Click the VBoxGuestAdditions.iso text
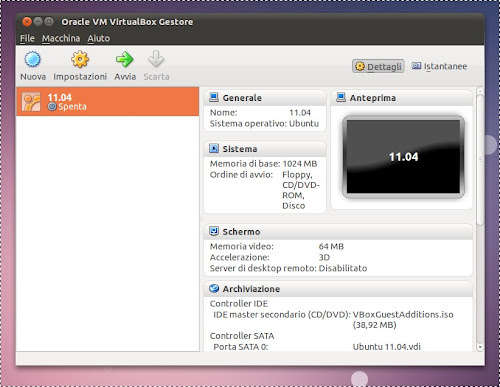 (403, 314)
